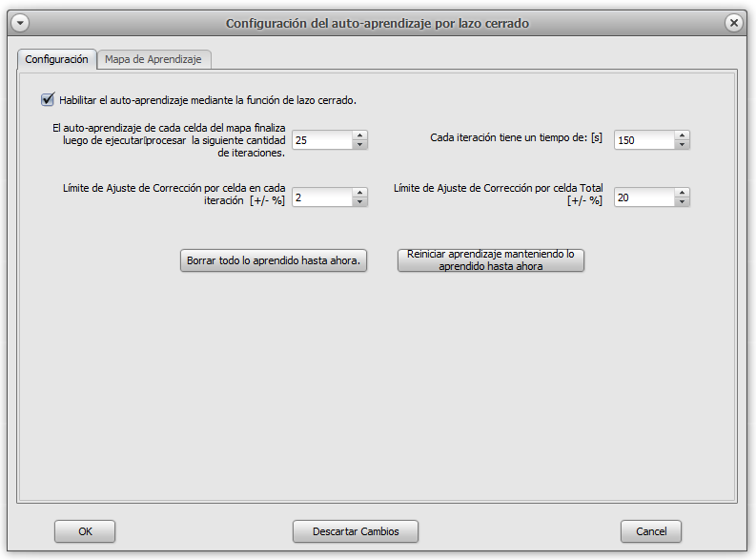Click the per-iteration limit field showing 2
Viewport: 756px width, 560px height.
pos(322,197)
